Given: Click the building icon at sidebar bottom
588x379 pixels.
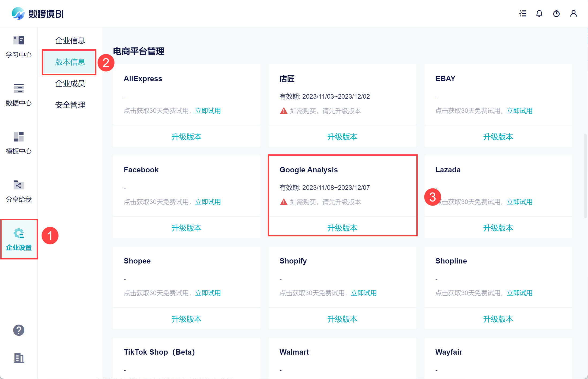Looking at the screenshot, I should (19, 358).
